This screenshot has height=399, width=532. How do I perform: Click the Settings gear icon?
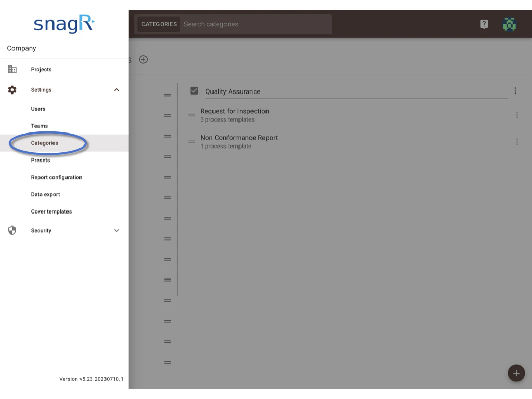click(x=12, y=89)
